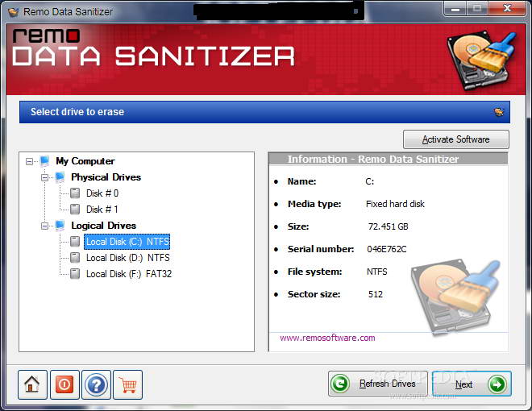Click the drive icon beside Local Disk (C:)

[x=75, y=242]
